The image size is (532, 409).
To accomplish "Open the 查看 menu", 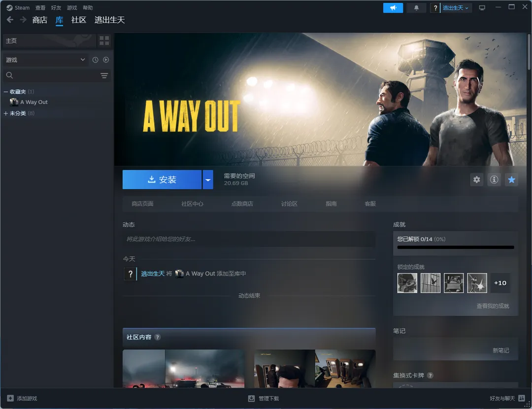I will click(40, 8).
